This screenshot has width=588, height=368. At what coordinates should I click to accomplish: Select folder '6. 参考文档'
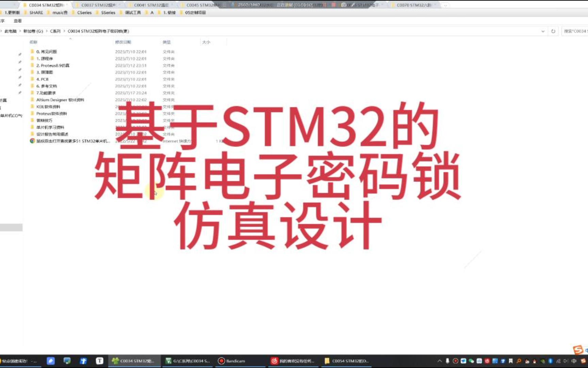(47, 86)
